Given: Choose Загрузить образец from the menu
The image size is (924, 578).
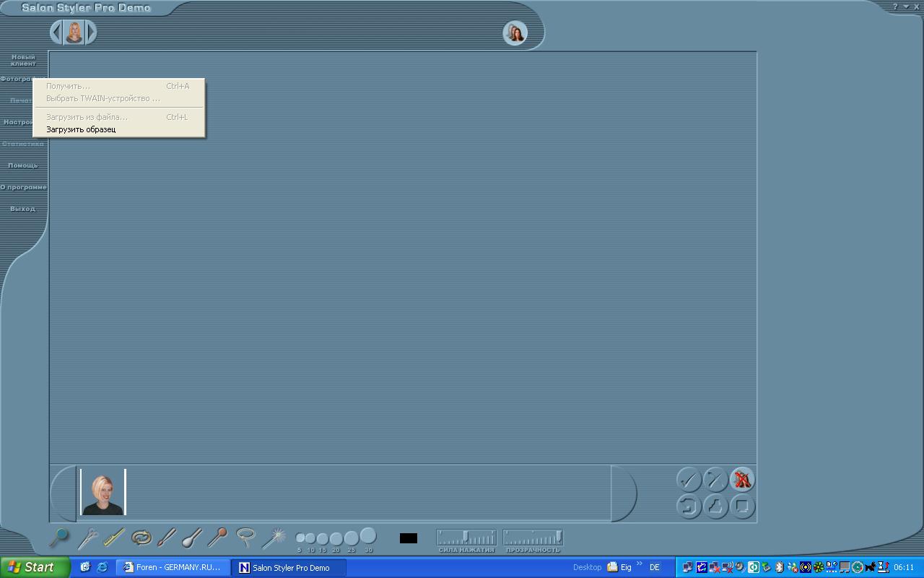Looking at the screenshot, I should (x=81, y=129).
